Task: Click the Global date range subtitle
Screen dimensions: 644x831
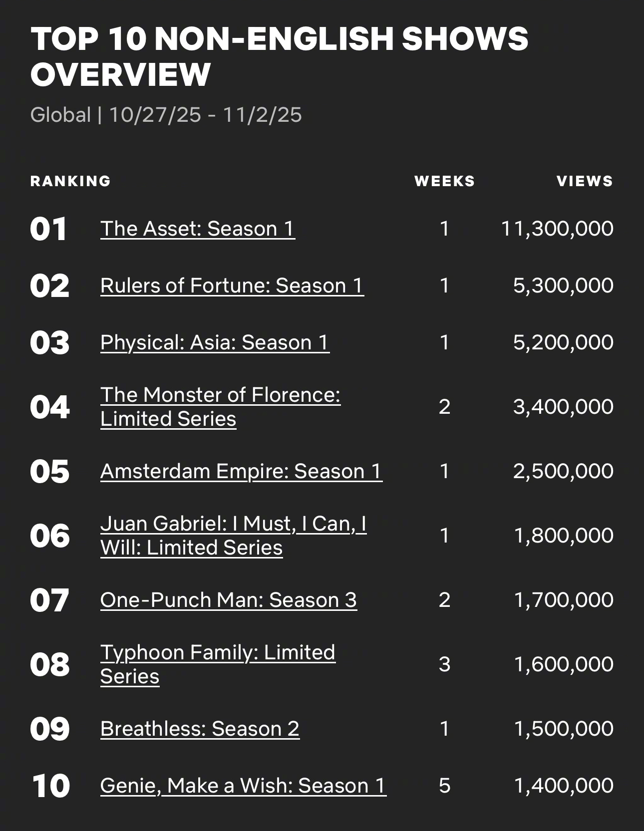Action: coord(166,115)
